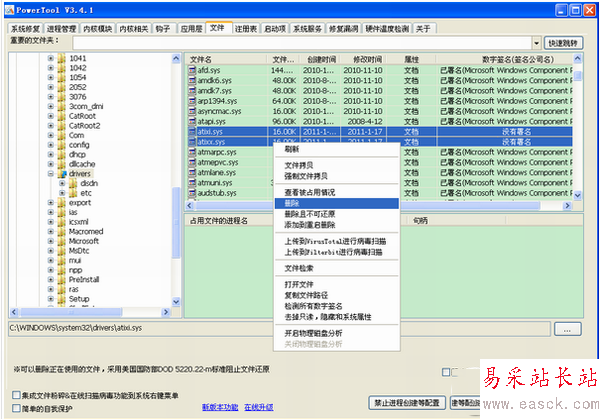This screenshot has width=600, height=419.
Task: Open the 重要的文件夹 dropdown arrow
Action: coord(536,43)
